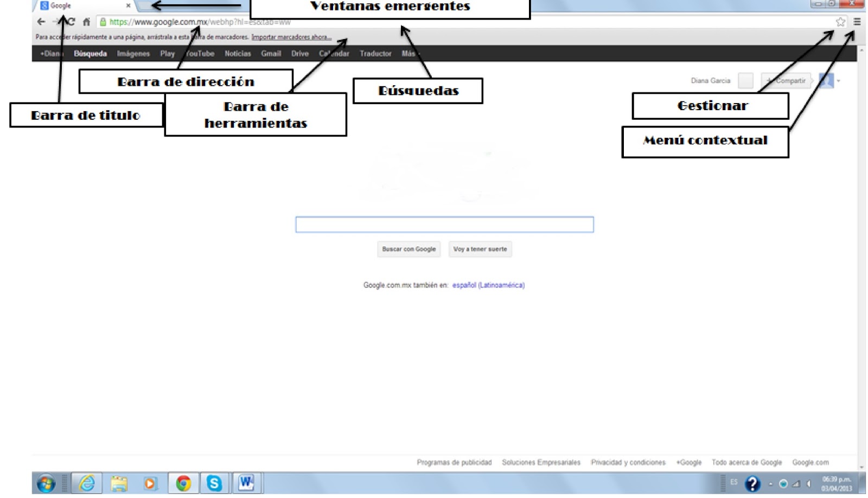Image resolution: width=868 pixels, height=498 pixels.
Task: Close the Google tab
Action: pyautogui.click(x=128, y=5)
